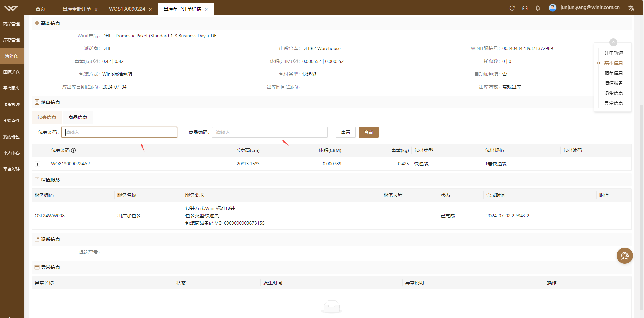Click the 已完成 status cell

(448, 216)
